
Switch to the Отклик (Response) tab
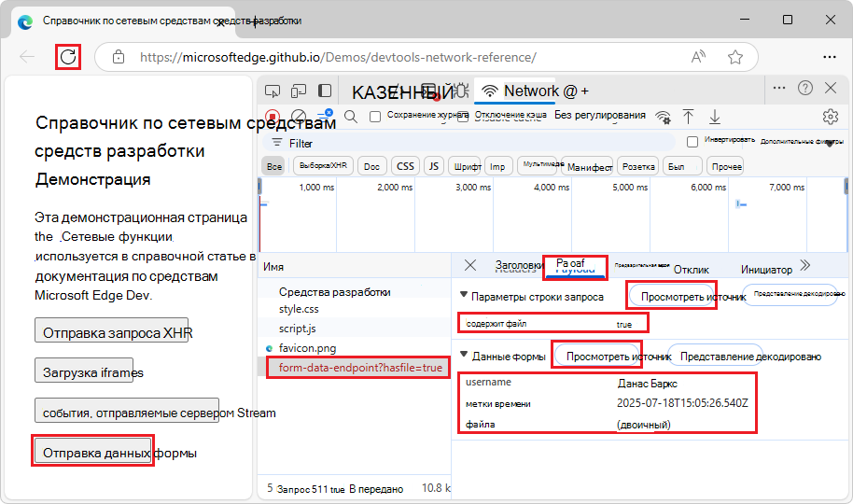(x=691, y=270)
